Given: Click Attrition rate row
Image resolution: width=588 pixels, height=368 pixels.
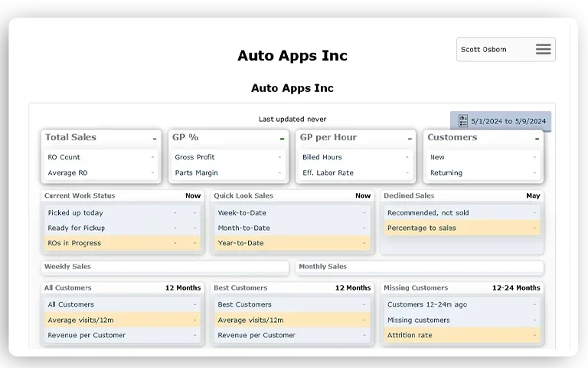Looking at the screenshot, I should click(x=462, y=335).
